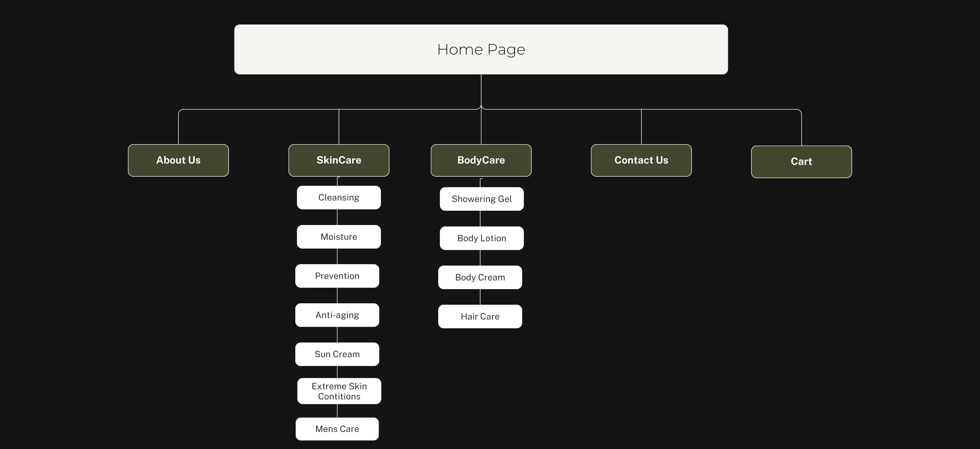Screen dimensions: 980x449
Task: Click vertical connector below Home Page
Action: [481, 91]
